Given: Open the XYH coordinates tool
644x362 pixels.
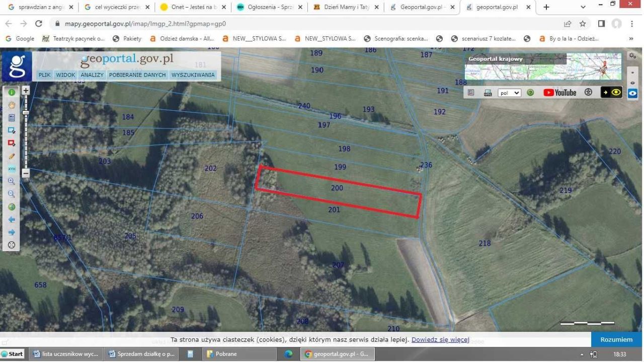Looking at the screenshot, I should click(x=12, y=169).
